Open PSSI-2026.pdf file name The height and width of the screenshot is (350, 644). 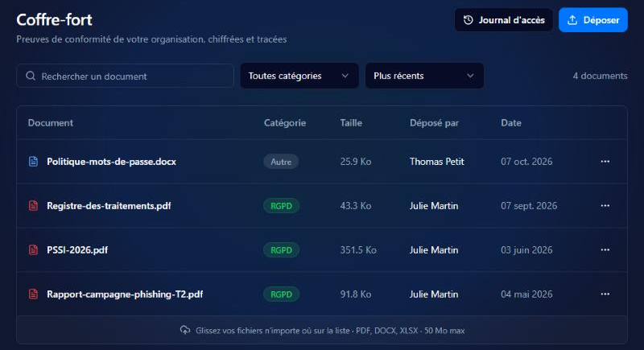(x=77, y=250)
